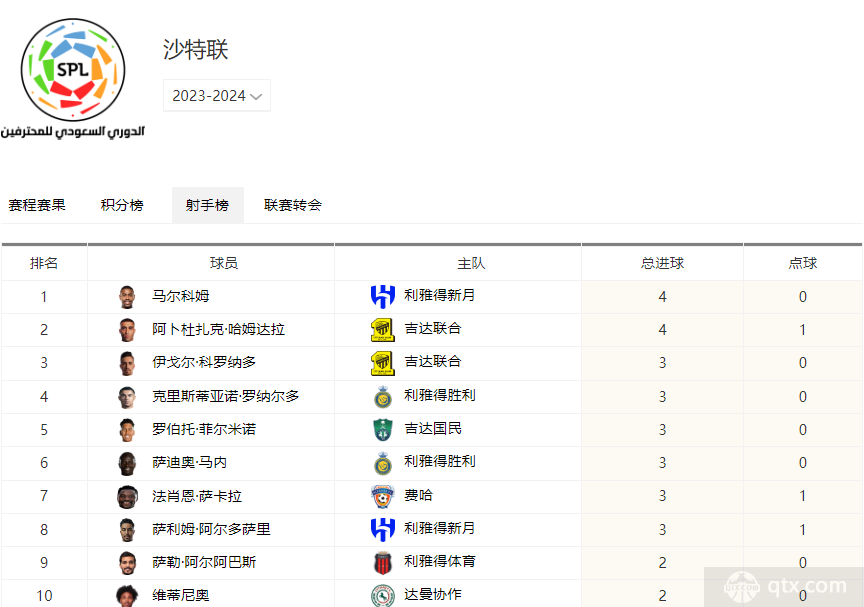The height and width of the screenshot is (607, 864).
Task: Click 总进球 value in 马尔科姆 row
Action: coord(662,297)
